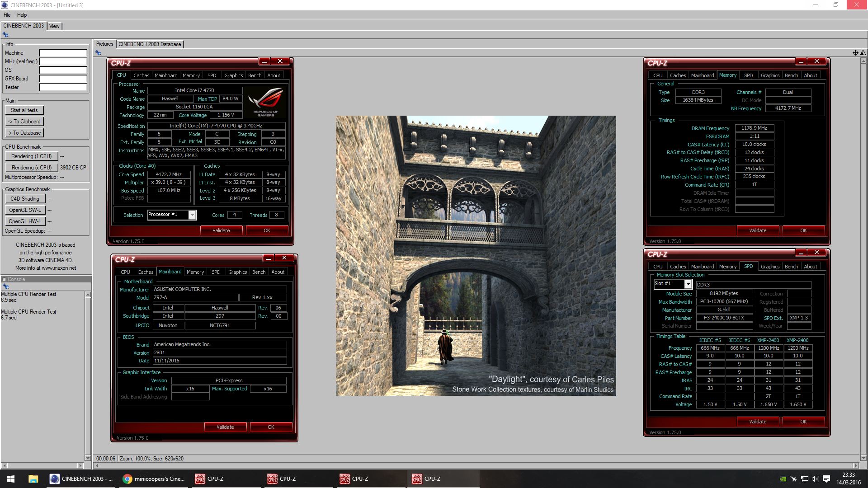Open the network tray icon
The image size is (868, 488).
point(805,479)
